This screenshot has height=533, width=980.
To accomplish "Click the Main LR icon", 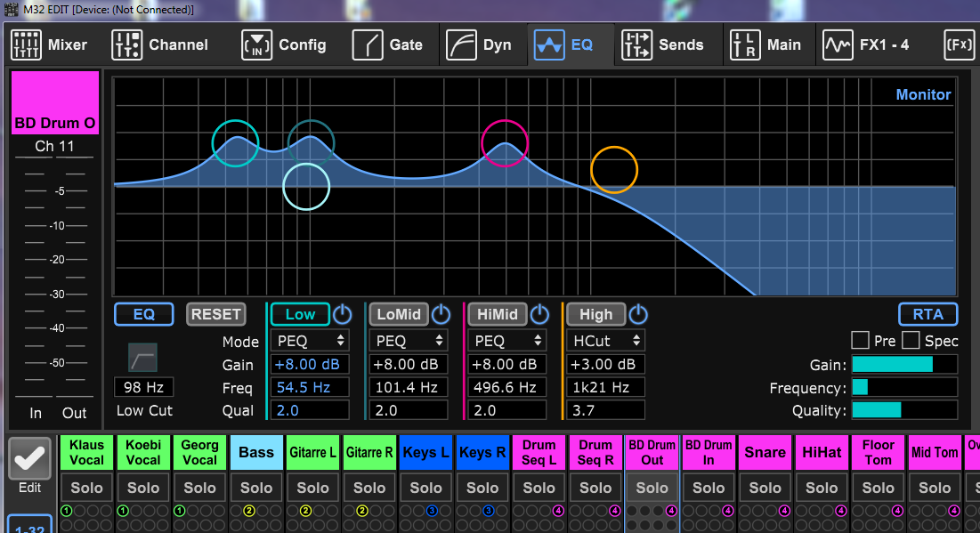I will [745, 45].
